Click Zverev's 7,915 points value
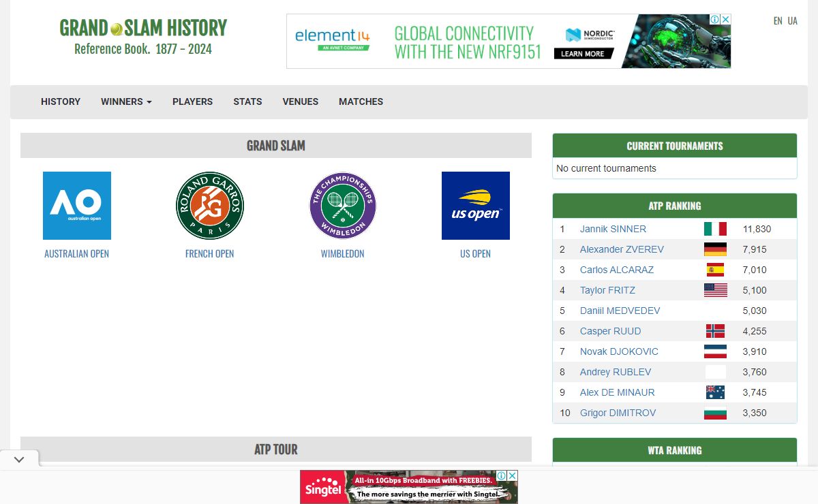This screenshot has width=818, height=504. point(755,249)
